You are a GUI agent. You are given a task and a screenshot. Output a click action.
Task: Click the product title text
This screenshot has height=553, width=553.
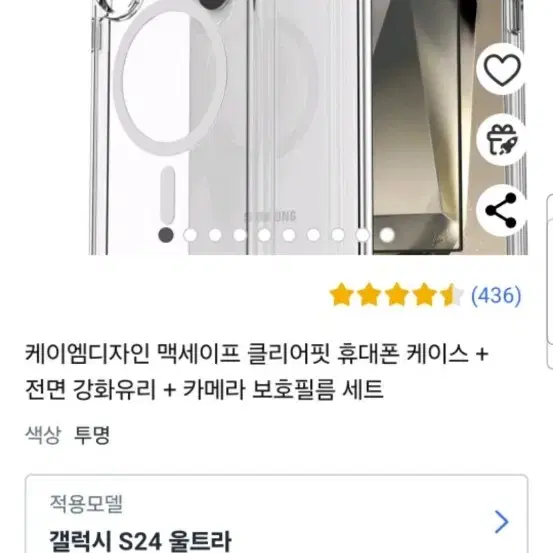coord(256,372)
